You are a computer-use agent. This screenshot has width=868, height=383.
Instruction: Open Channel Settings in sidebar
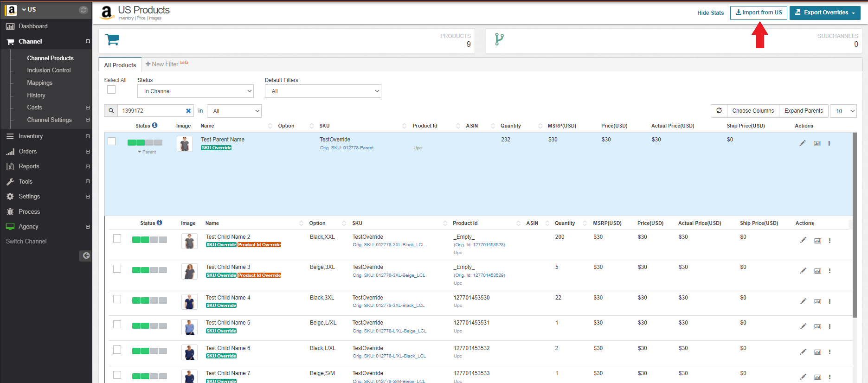pos(49,120)
